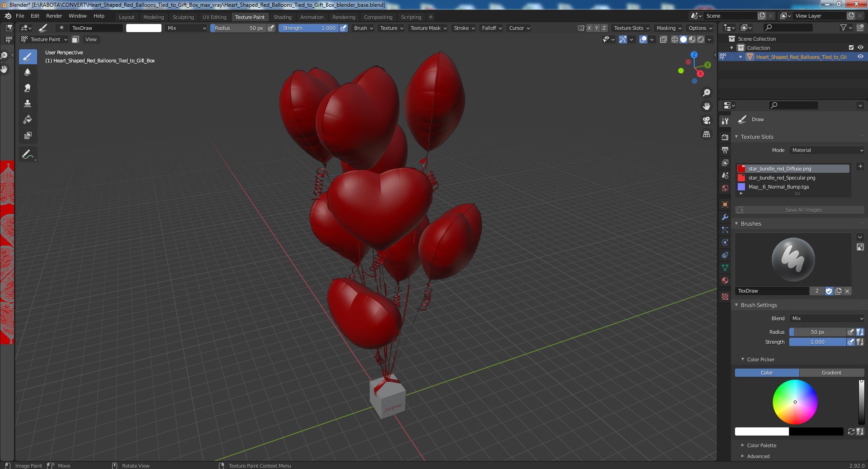
Task: Toggle fake user shield for TexDraw brush
Action: 829,291
